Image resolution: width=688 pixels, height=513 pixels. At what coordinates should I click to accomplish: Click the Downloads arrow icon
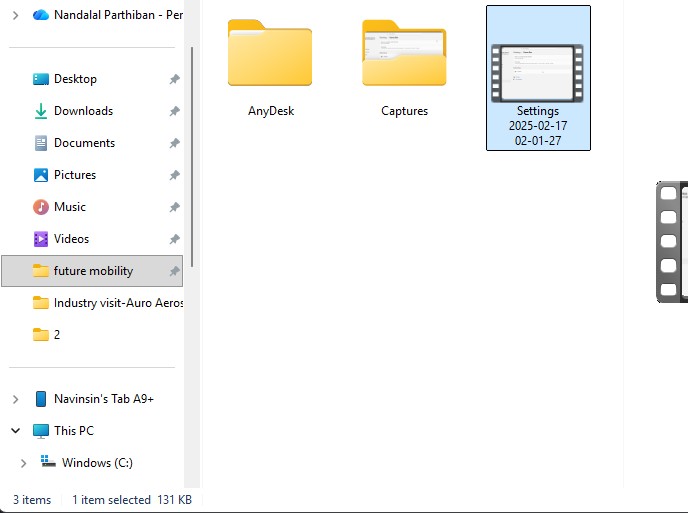(x=41, y=111)
